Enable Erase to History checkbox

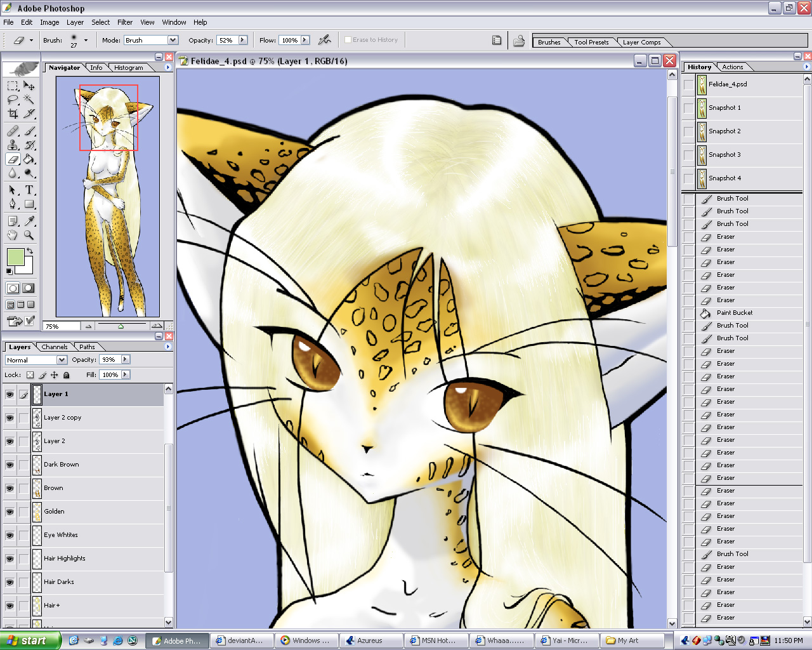click(x=348, y=39)
